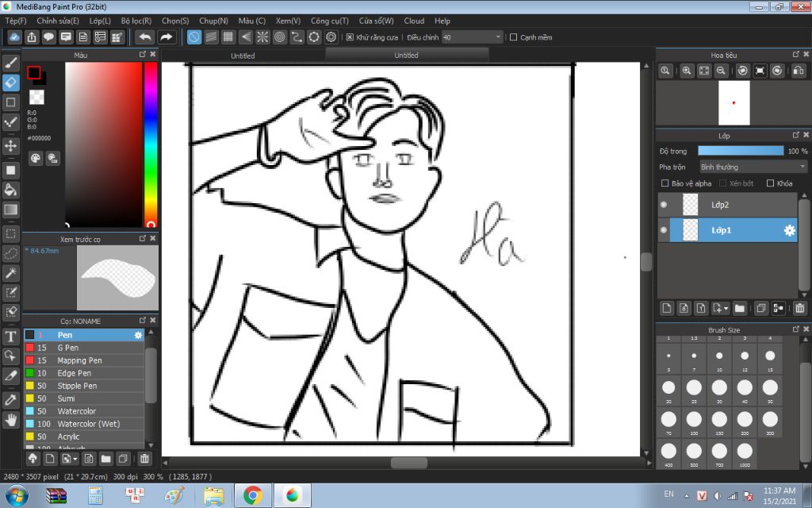
Task: Expand the add-brush dropdown in brush panel
Action: click(75, 459)
